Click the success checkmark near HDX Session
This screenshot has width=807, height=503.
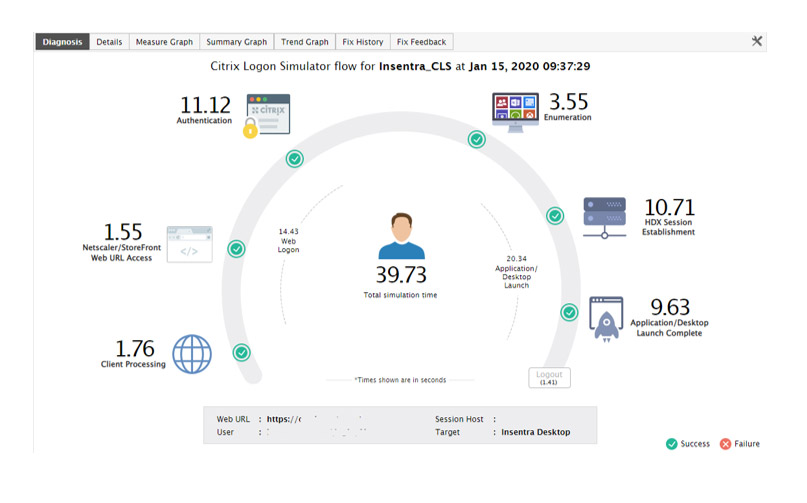(555, 216)
